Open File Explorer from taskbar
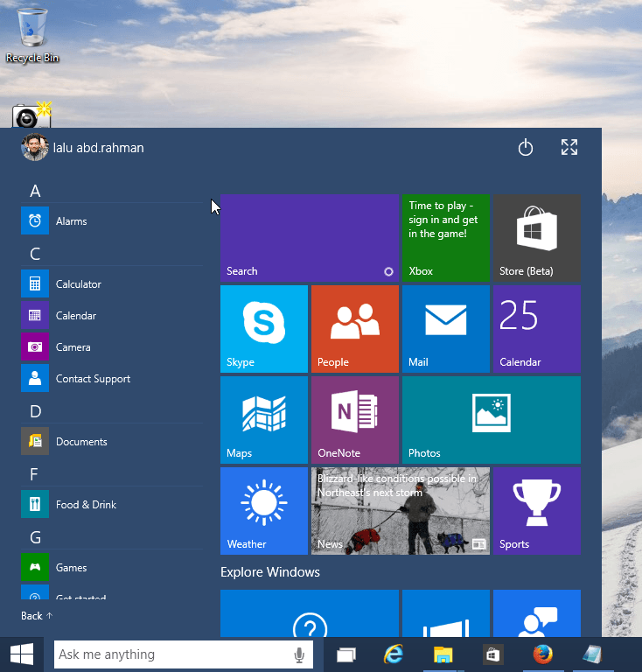 (443, 654)
